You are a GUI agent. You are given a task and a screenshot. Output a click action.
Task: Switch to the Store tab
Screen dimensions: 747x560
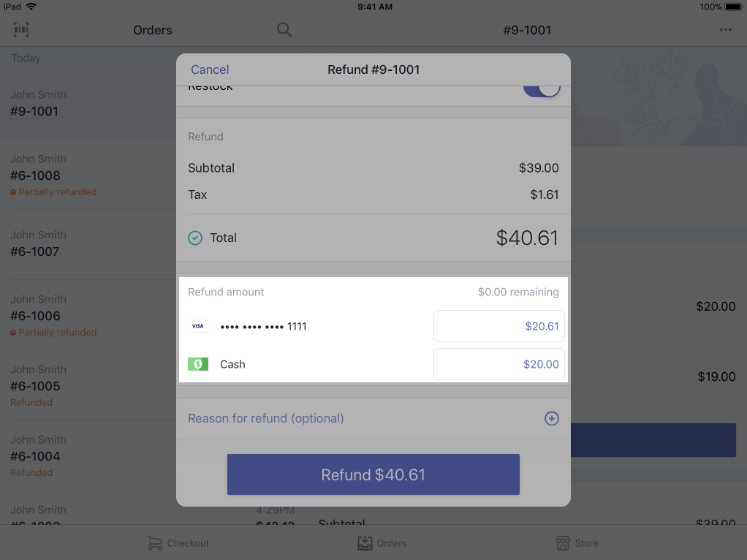[x=577, y=543]
